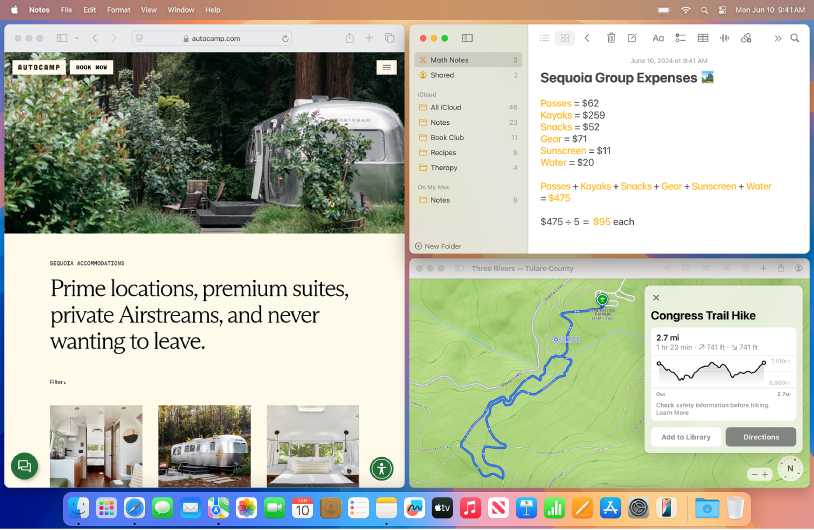Screen dimensions: 814x530
Task: Open the Window menu in menu bar
Action: [x=181, y=9]
